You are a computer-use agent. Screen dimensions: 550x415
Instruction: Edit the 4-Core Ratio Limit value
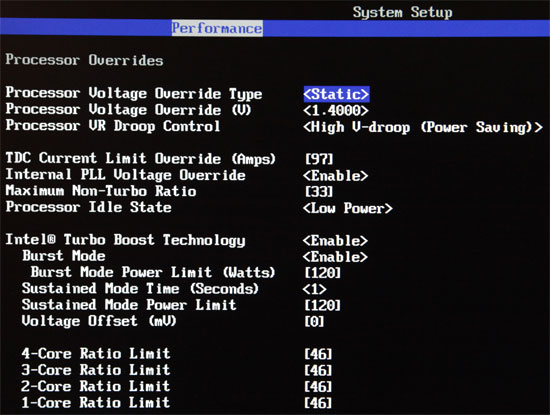(318, 354)
